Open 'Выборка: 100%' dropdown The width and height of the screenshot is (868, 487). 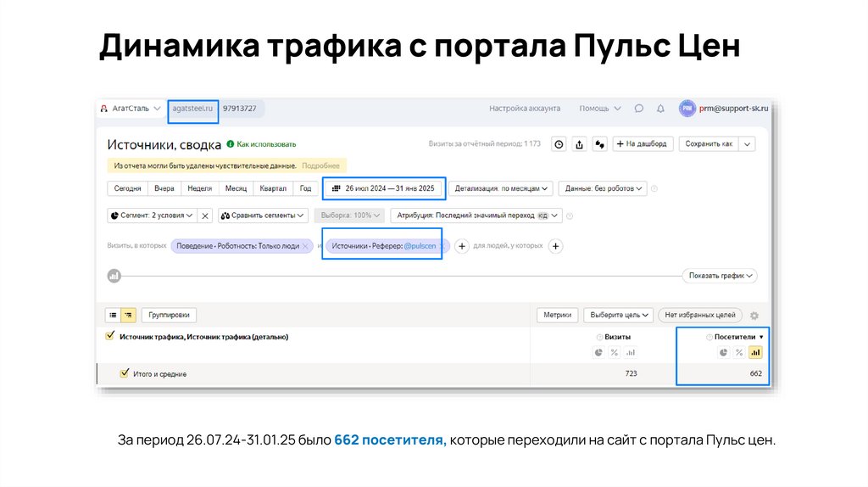pos(350,216)
